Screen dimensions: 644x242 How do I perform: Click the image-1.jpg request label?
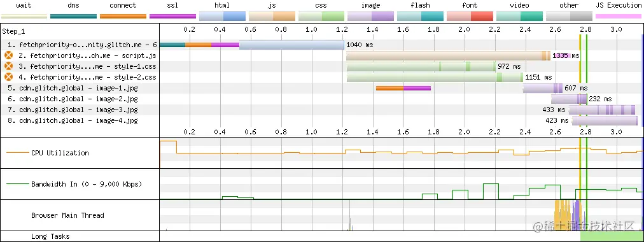click(x=73, y=88)
